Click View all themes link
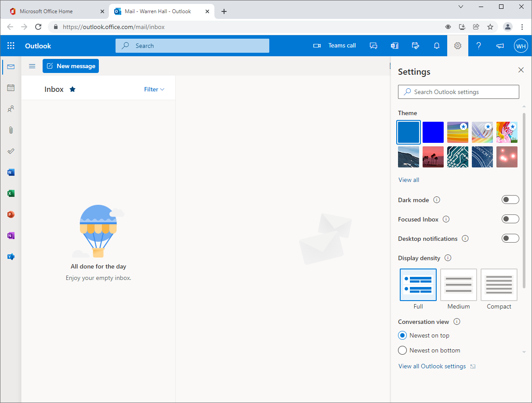The width and height of the screenshot is (532, 403). [x=409, y=180]
